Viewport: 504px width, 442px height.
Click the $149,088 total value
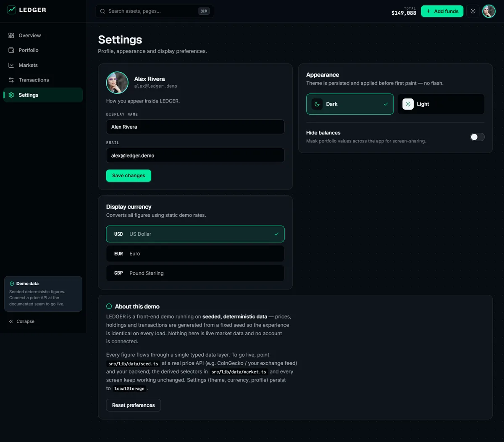(x=404, y=13)
